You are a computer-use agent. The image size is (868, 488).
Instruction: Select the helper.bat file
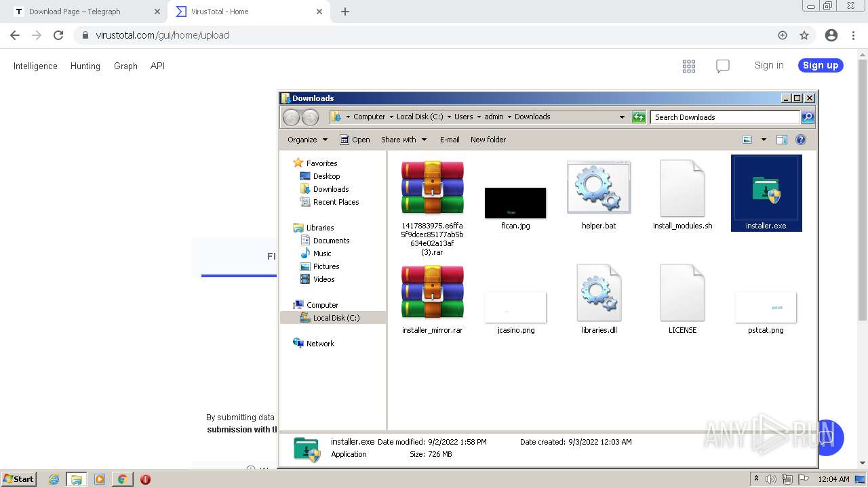coord(599,195)
